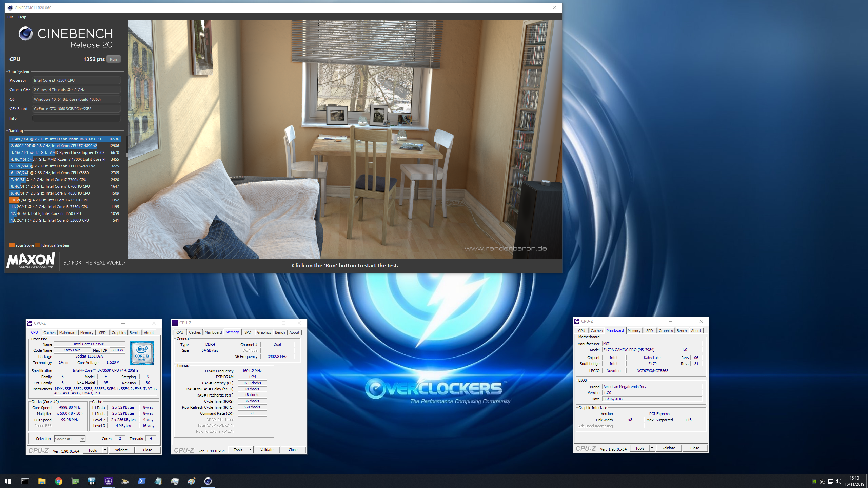The width and height of the screenshot is (868, 488).
Task: Click the Cinebench logo sphere in the header
Action: coord(25,34)
